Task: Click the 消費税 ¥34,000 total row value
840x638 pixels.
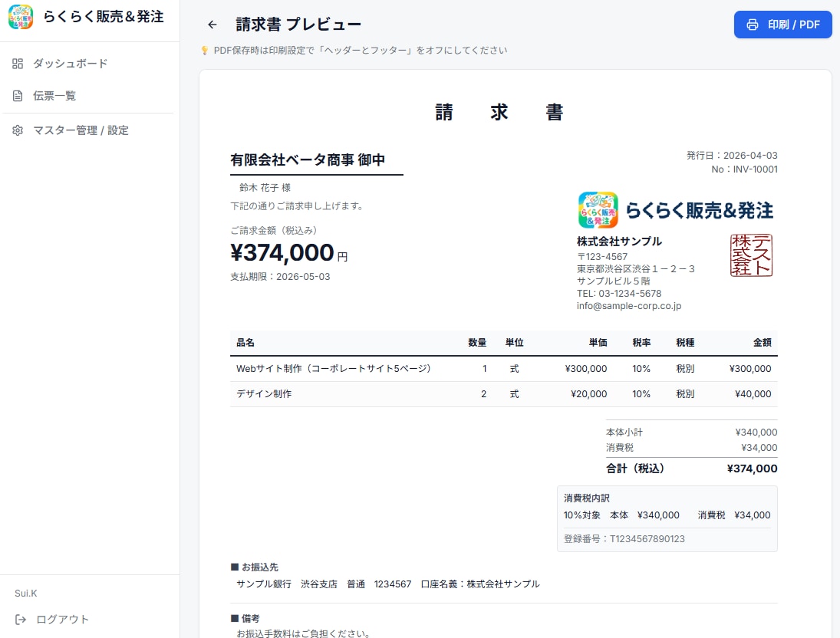Action: tap(759, 448)
